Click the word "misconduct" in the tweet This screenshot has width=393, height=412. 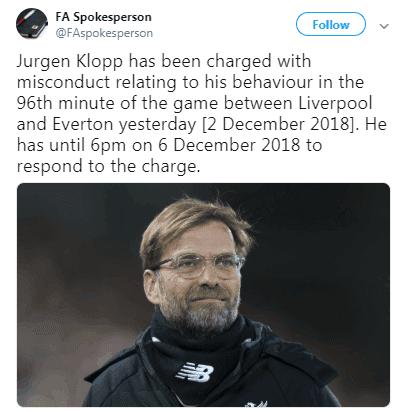[63, 82]
